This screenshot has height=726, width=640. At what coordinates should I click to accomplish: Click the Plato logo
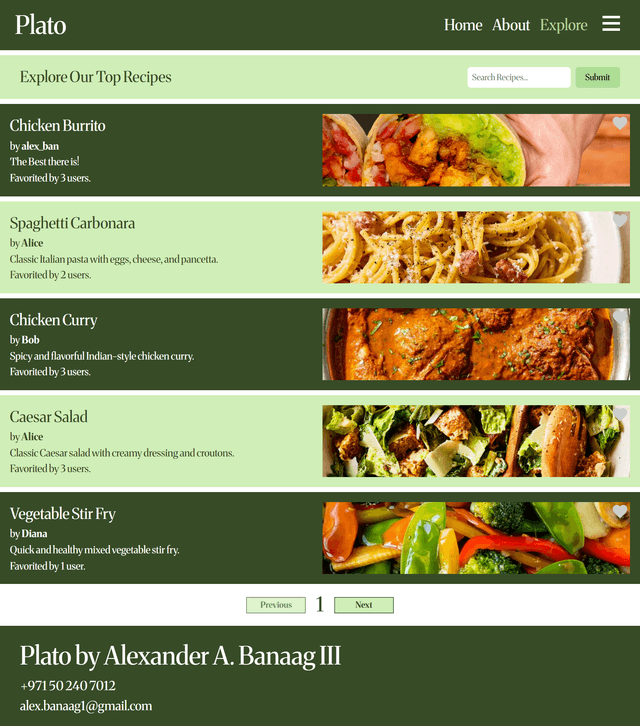pos(41,25)
